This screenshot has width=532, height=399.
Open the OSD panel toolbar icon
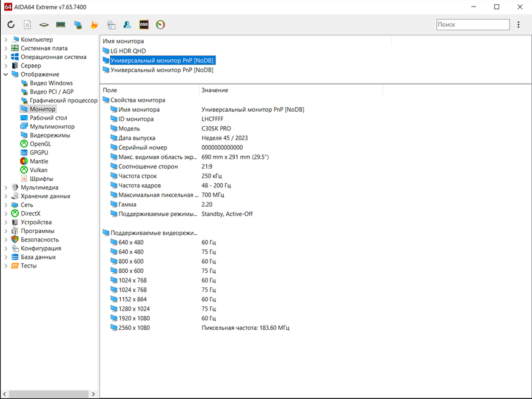pyautogui.click(x=144, y=25)
